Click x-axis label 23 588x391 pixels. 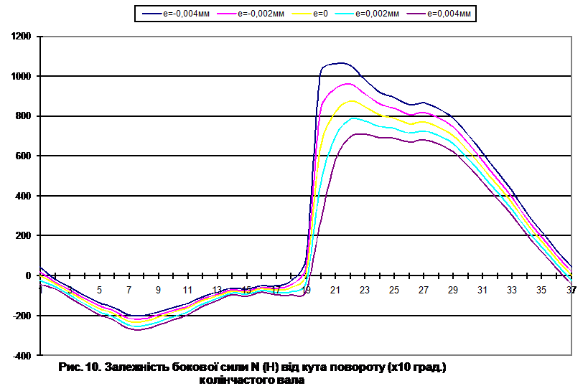[x=365, y=290]
